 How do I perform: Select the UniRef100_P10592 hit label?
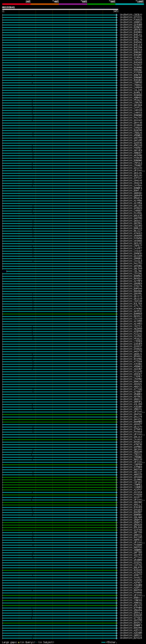coord(131,337)
